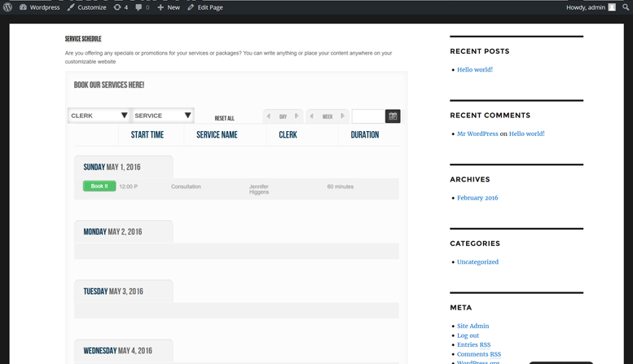Open Hello world! link in Recent Comments
633x364 pixels.
click(x=527, y=134)
